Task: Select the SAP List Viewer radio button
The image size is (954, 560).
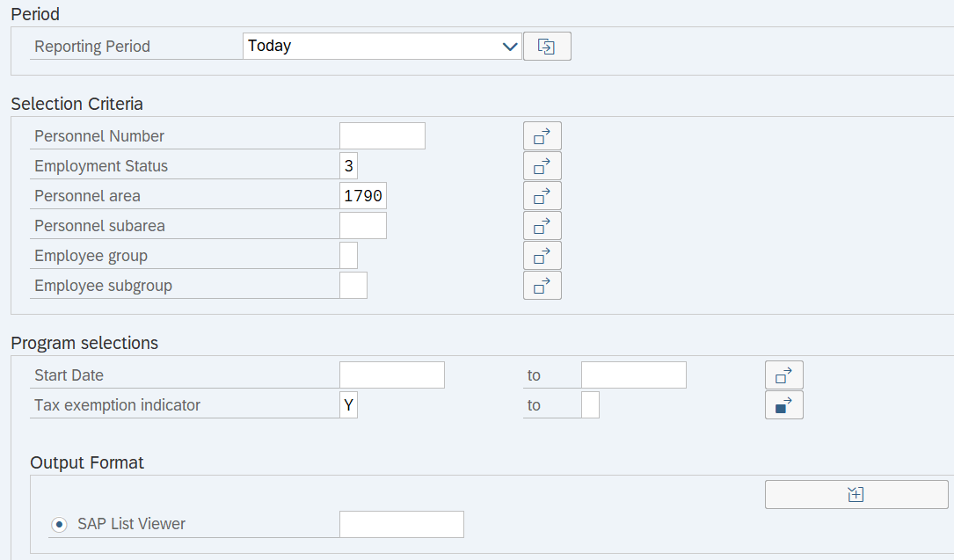Action: coord(58,524)
